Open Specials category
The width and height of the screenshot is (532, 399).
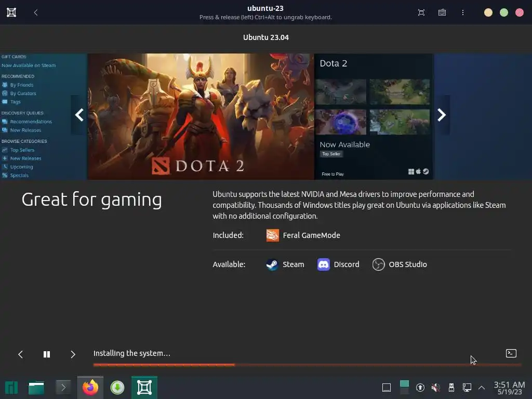(x=19, y=176)
